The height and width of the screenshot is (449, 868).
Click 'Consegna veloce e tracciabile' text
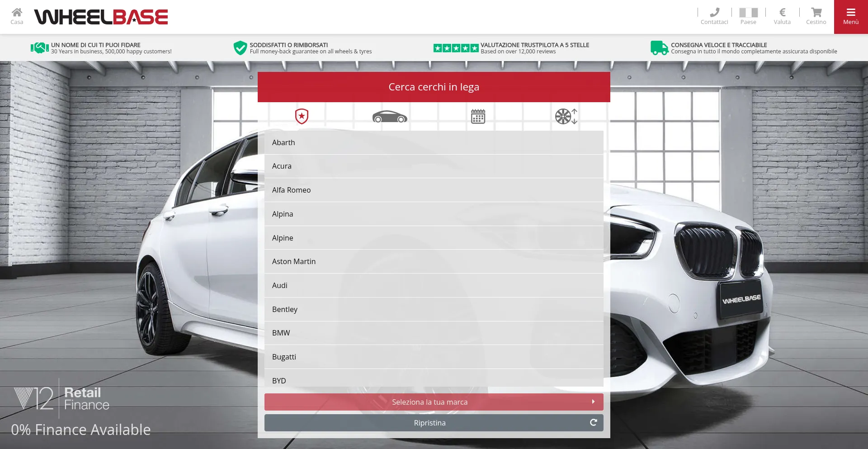(x=719, y=45)
